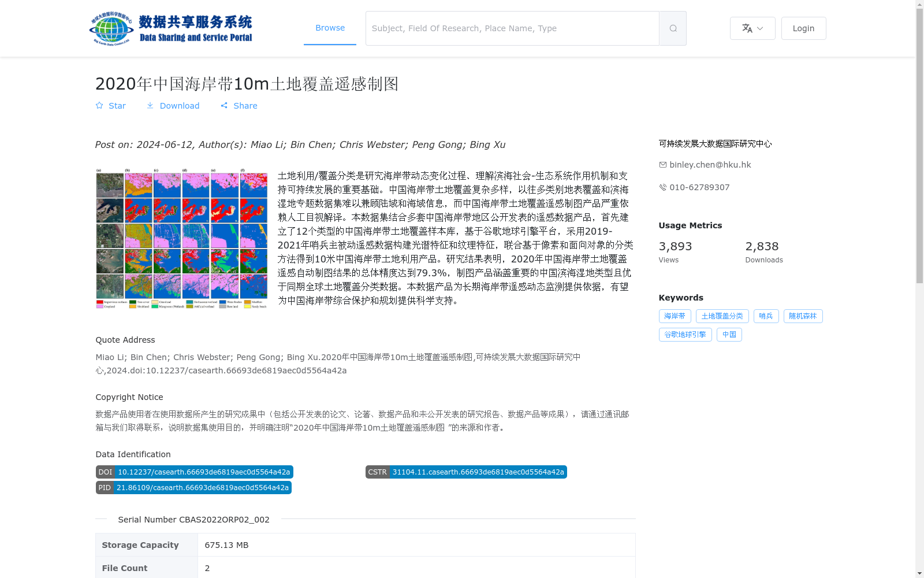Switch to the Browse tab
The width and height of the screenshot is (924, 578).
click(330, 28)
